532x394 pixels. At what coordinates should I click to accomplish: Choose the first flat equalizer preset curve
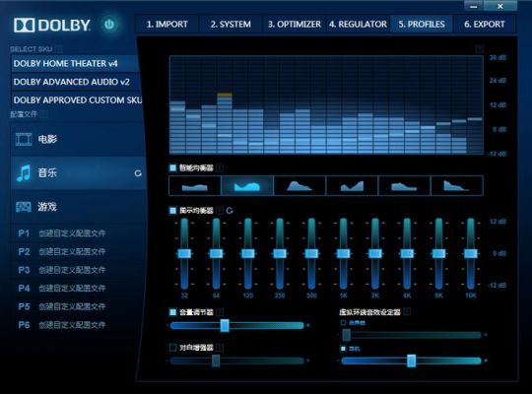pos(195,185)
